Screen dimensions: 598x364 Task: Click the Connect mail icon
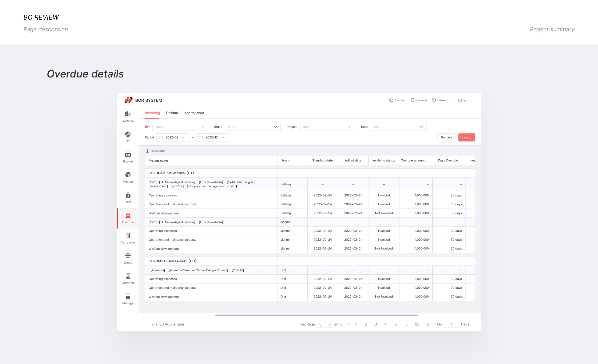[391, 100]
